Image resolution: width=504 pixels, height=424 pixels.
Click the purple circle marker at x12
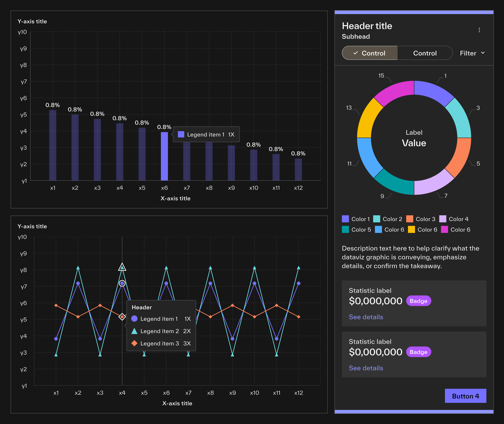click(x=299, y=283)
